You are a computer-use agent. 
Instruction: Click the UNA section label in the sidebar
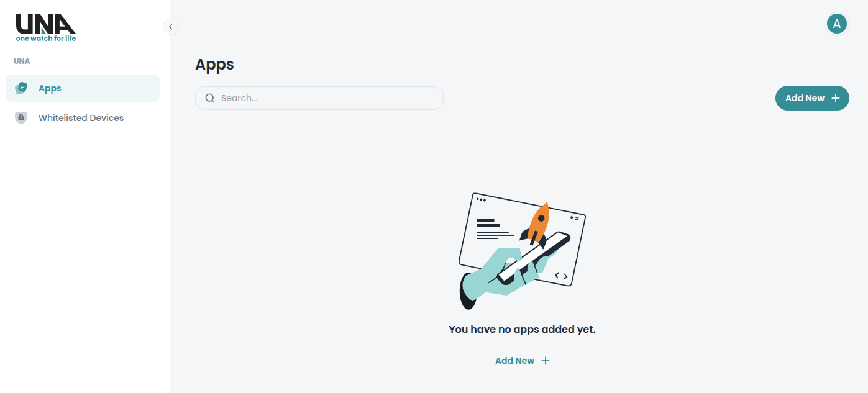(22, 61)
